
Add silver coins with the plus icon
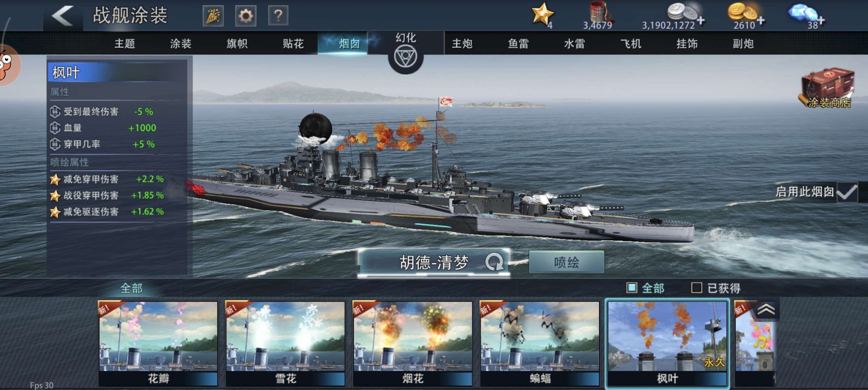(701, 21)
